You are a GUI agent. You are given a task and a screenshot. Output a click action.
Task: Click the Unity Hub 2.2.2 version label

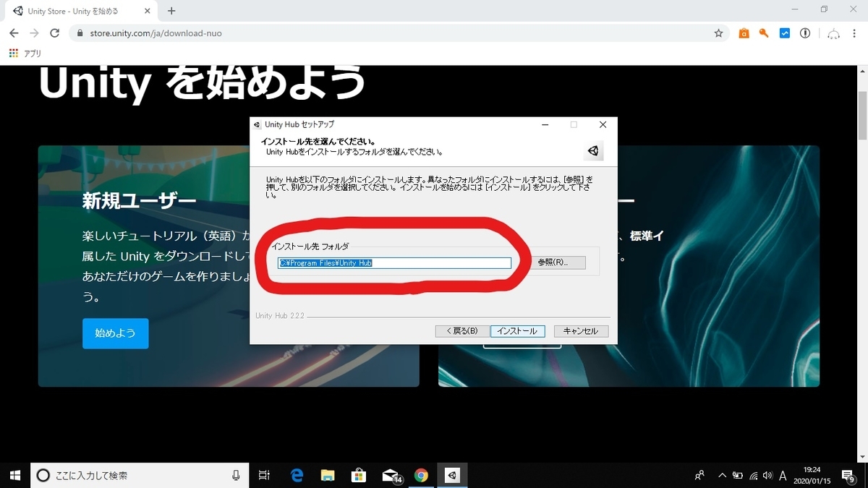pos(280,316)
